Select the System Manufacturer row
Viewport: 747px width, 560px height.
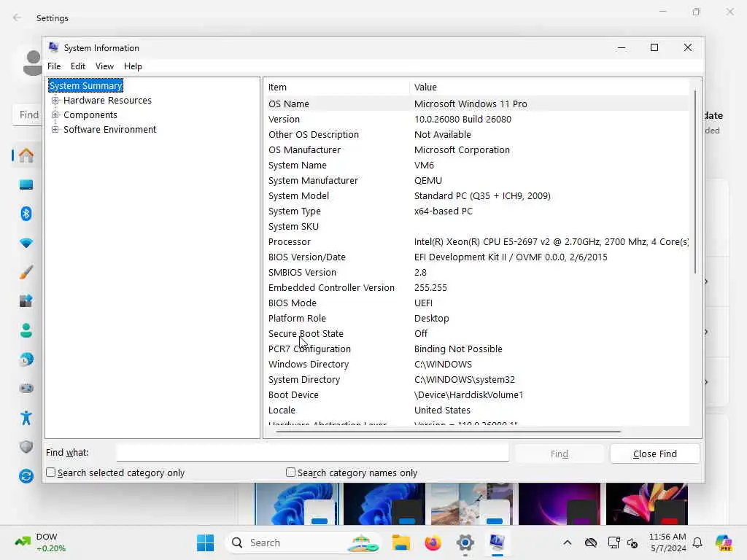476,181
